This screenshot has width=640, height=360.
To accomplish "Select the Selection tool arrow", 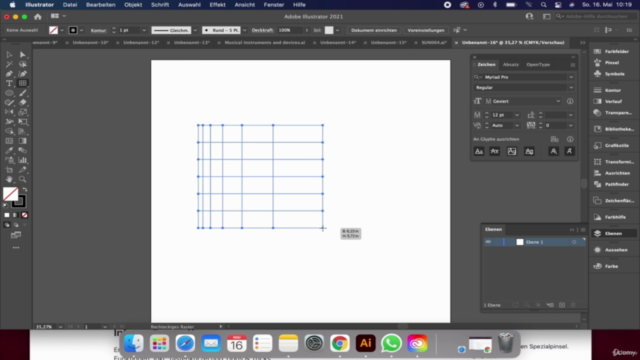I will [x=9, y=55].
